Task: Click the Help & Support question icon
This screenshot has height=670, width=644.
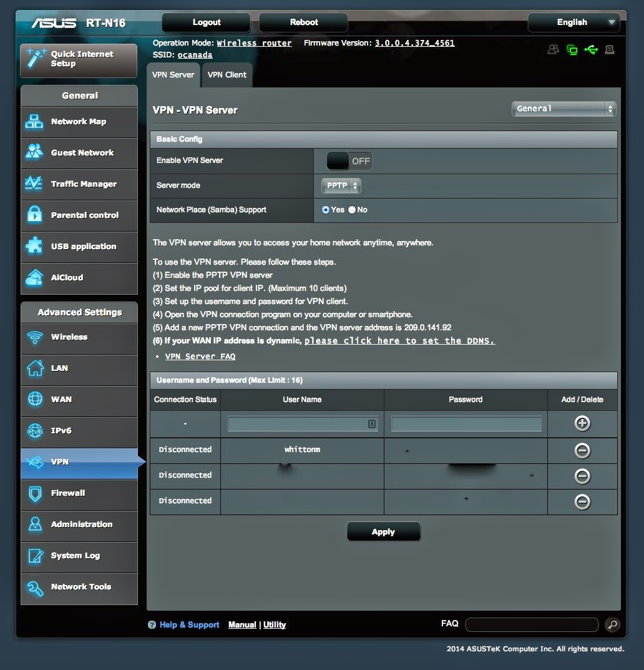Action: [152, 624]
